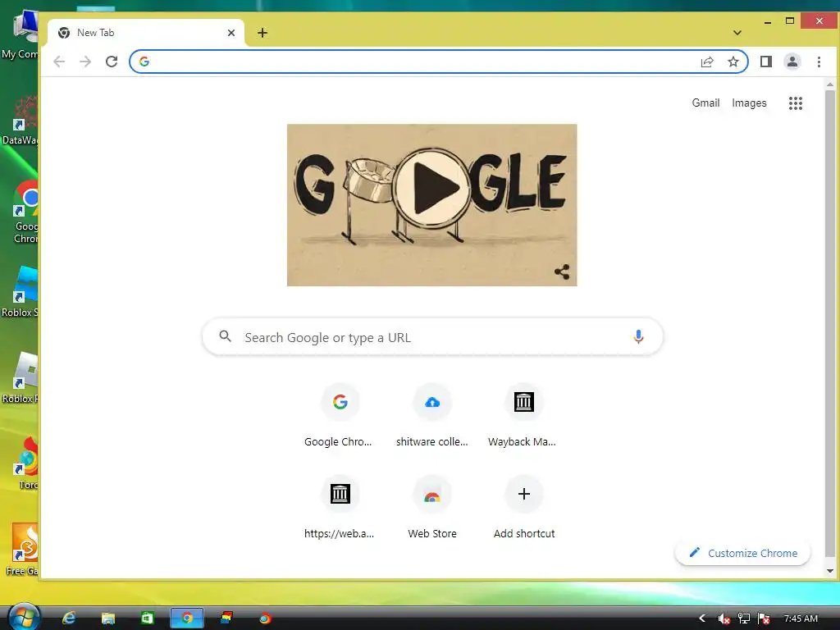Click the Search Google or type a URL box
The width and height of the screenshot is (840, 630).
click(432, 337)
